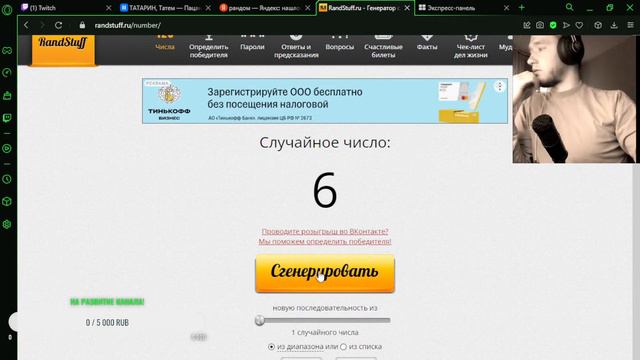Open the Ответы и предсказания menu item

296,47
